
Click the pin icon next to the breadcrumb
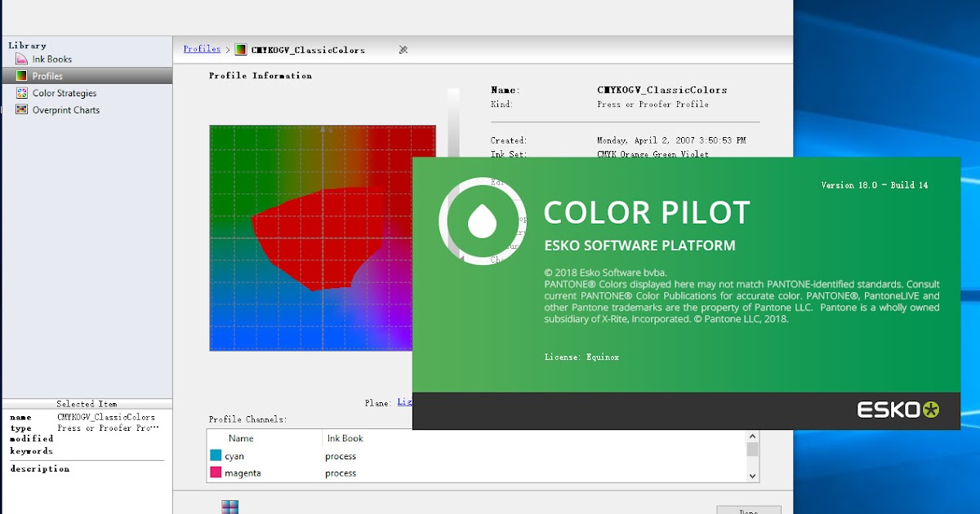[403, 50]
